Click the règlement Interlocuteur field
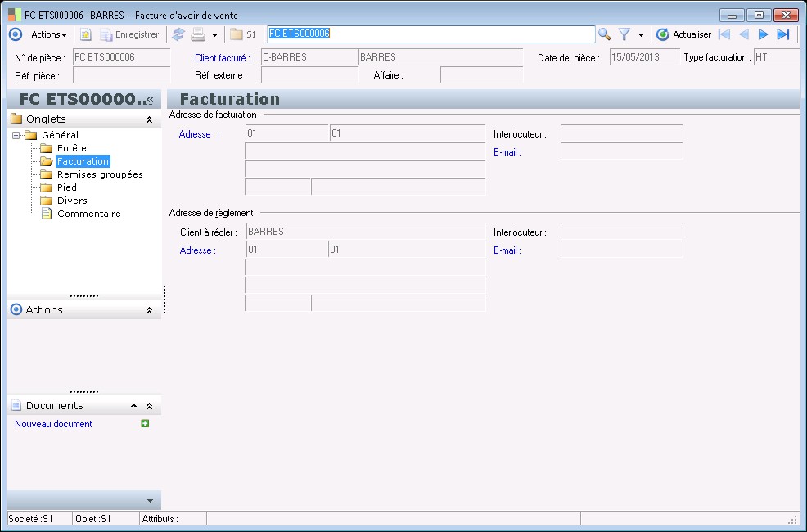807x532 pixels. click(621, 232)
